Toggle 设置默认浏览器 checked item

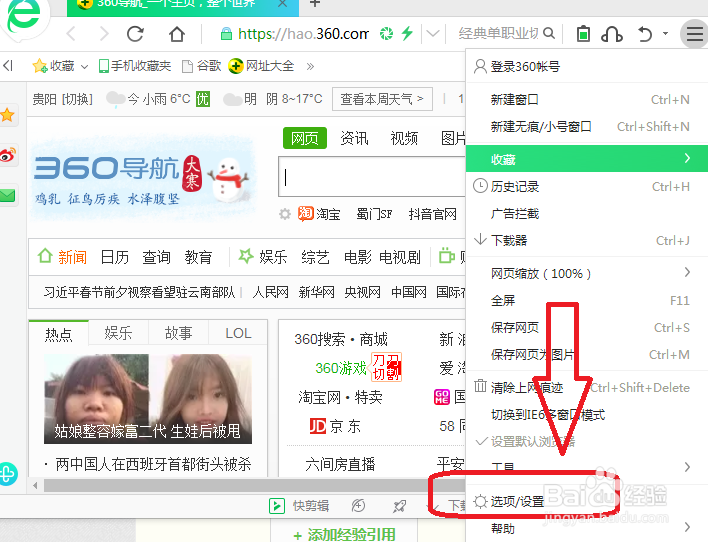[587, 441]
